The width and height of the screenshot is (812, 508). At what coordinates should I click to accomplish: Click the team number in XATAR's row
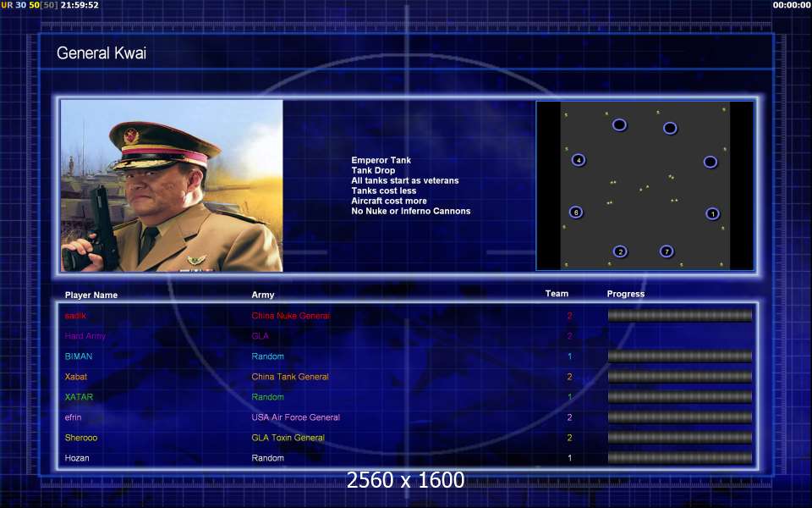click(x=569, y=397)
